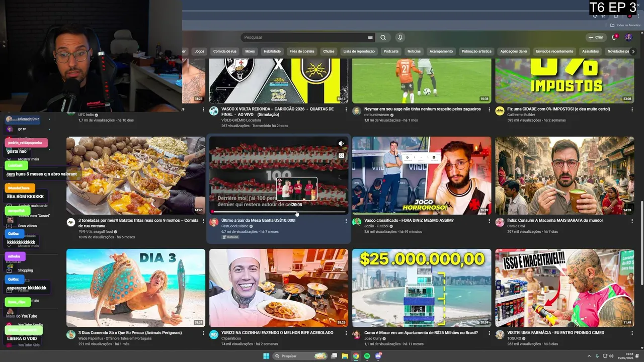The height and width of the screenshot is (362, 644).
Task: Open Discord from the taskbar
Action: pos(378,356)
